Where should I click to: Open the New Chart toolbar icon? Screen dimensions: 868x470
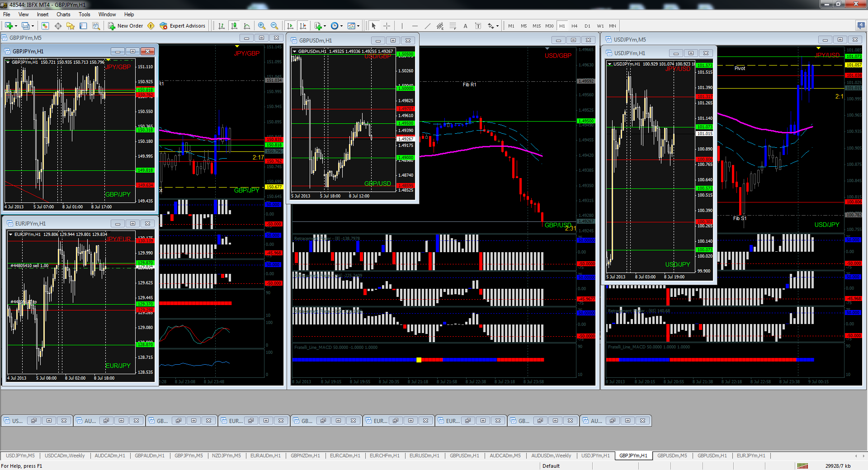(9, 26)
